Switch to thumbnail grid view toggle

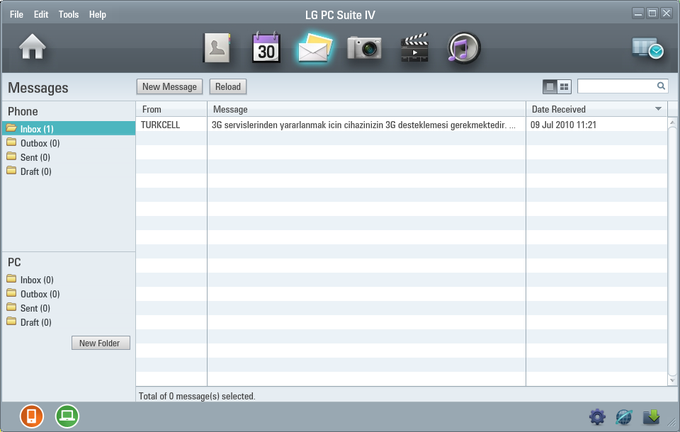click(x=564, y=87)
